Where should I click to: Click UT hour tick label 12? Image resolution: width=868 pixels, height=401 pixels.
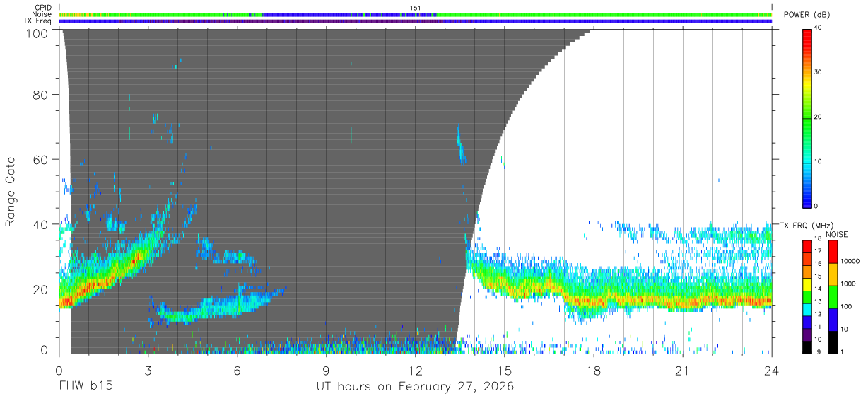415,371
